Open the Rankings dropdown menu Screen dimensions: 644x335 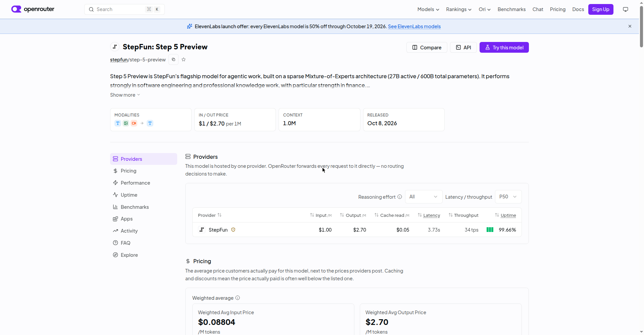pyautogui.click(x=459, y=9)
